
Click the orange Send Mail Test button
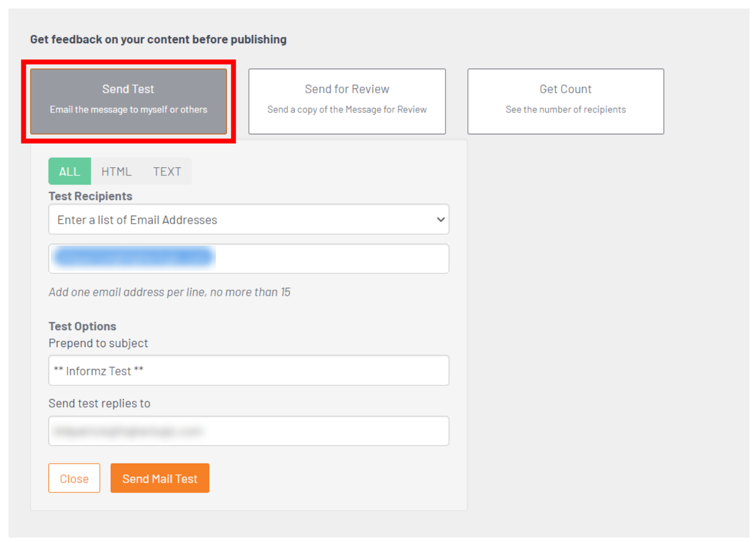click(x=160, y=479)
